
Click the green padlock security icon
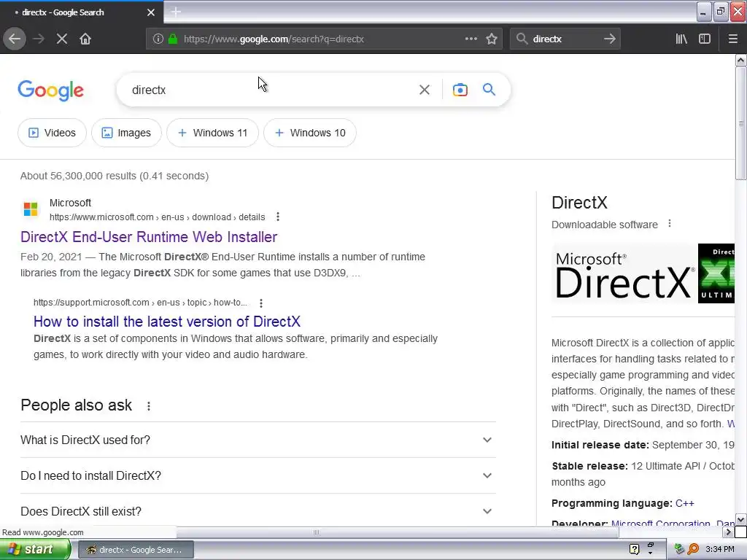click(x=173, y=39)
